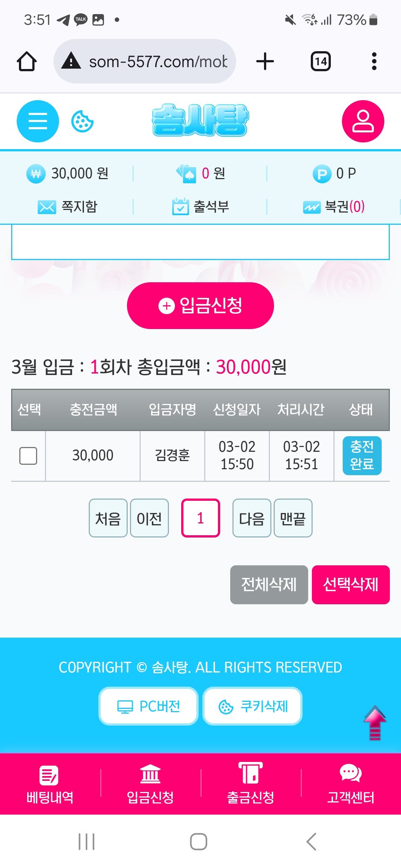401x868 pixels.
Task: Go to browser home page
Action: pos(27,61)
